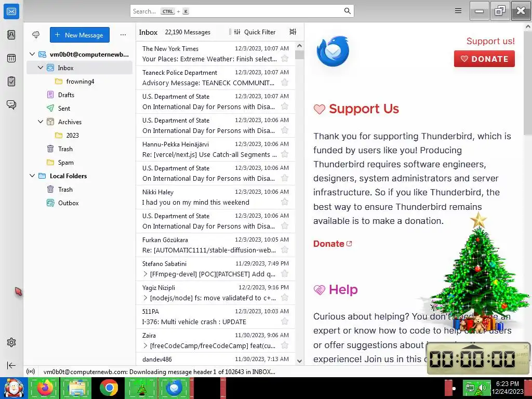Image resolution: width=532 pixels, height=399 pixels.
Task: Open the Drafts folder
Action: (x=79, y=95)
